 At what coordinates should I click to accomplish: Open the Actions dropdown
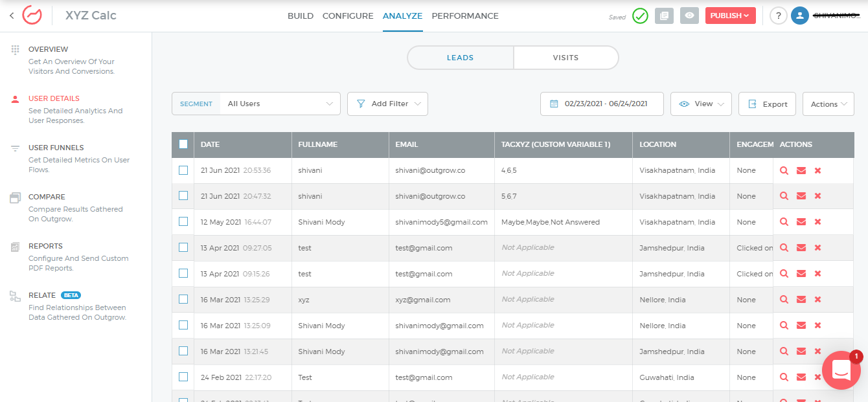828,104
